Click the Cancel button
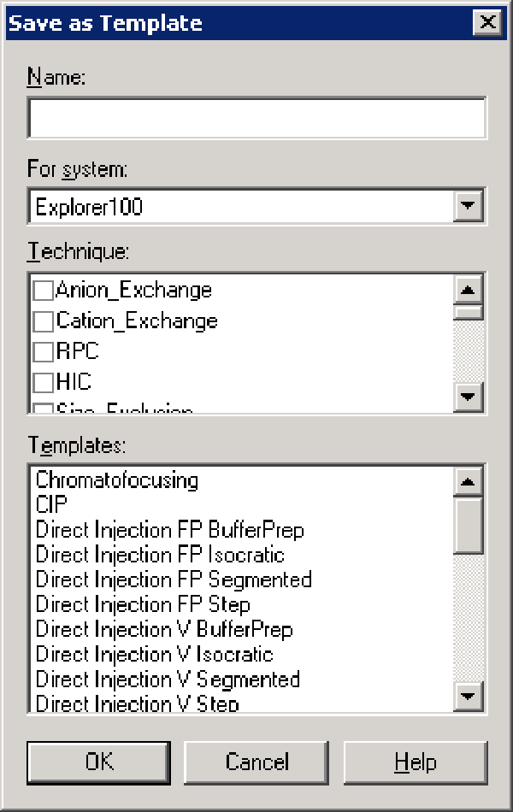The width and height of the screenshot is (513, 812). (257, 762)
